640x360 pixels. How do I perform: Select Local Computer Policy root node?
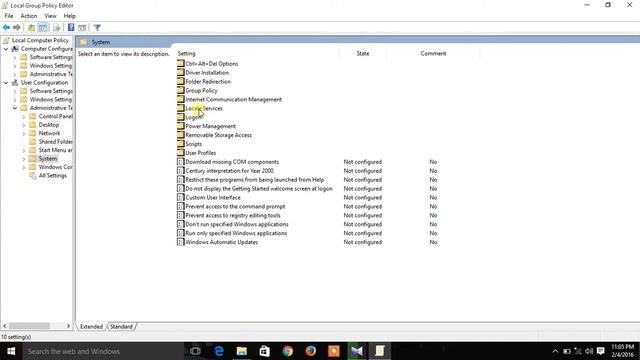pos(40,40)
